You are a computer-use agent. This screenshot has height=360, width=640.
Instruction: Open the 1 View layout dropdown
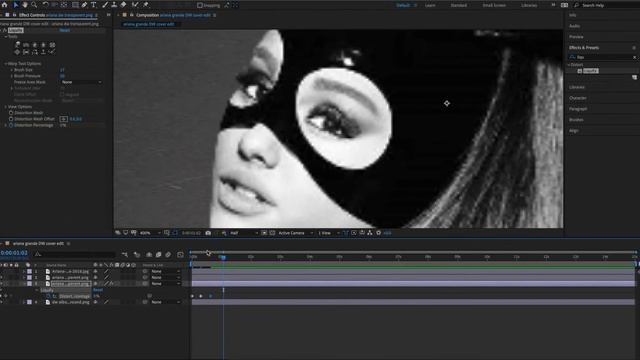(329, 233)
